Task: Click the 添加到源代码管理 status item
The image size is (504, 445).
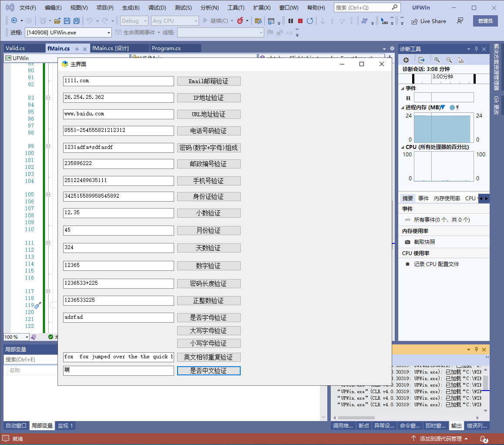Action: pyautogui.click(x=440, y=438)
